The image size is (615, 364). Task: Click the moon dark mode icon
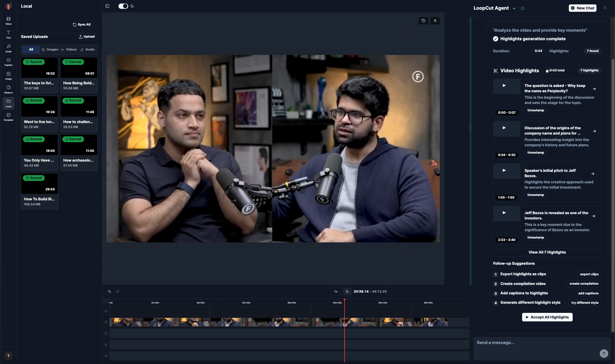point(132,6)
